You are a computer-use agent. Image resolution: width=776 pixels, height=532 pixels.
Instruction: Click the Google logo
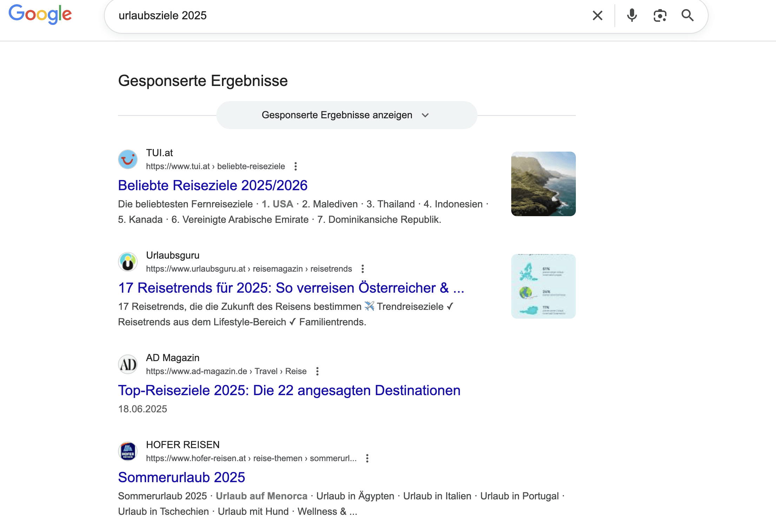pos(40,14)
